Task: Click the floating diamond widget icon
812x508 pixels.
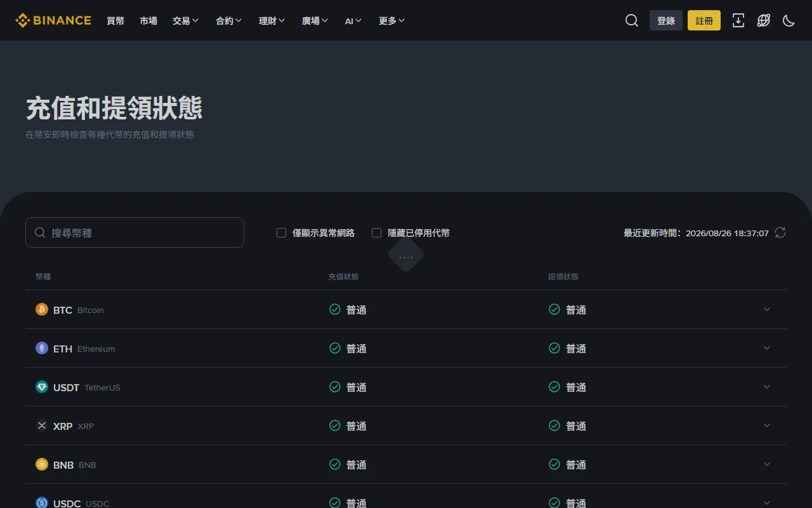Action: [x=406, y=255]
